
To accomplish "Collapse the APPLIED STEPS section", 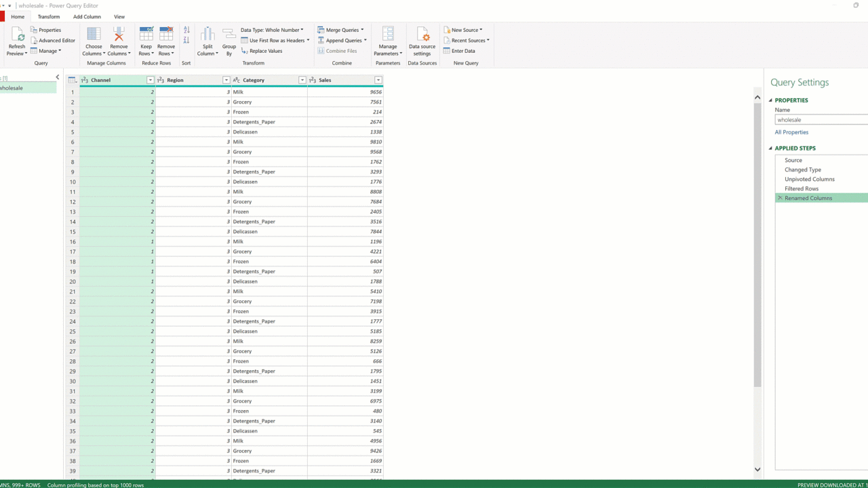I will pyautogui.click(x=771, y=148).
